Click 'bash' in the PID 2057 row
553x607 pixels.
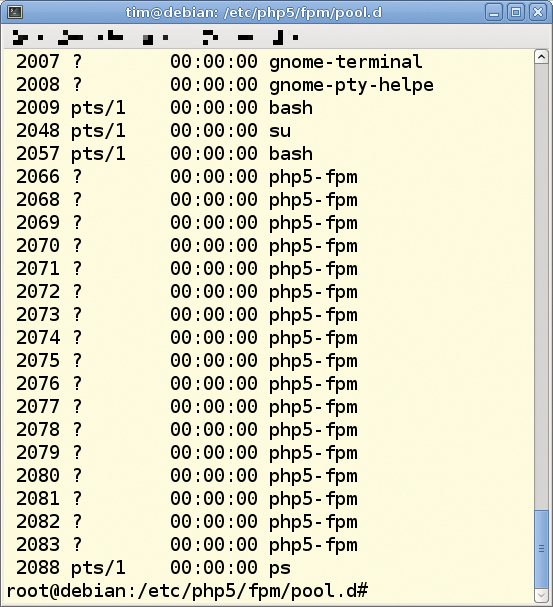pyautogui.click(x=291, y=154)
